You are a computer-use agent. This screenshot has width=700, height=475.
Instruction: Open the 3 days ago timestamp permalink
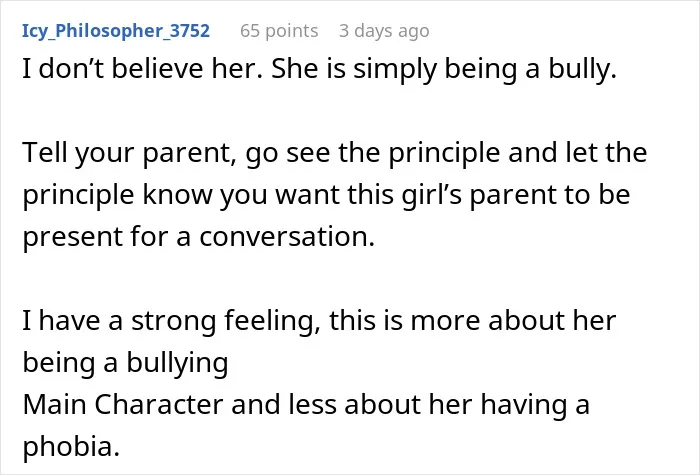384,31
